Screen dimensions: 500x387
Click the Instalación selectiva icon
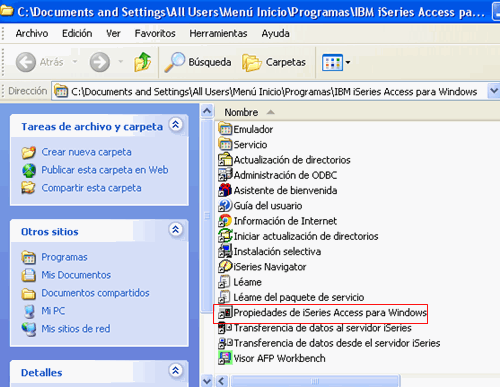point(225,251)
